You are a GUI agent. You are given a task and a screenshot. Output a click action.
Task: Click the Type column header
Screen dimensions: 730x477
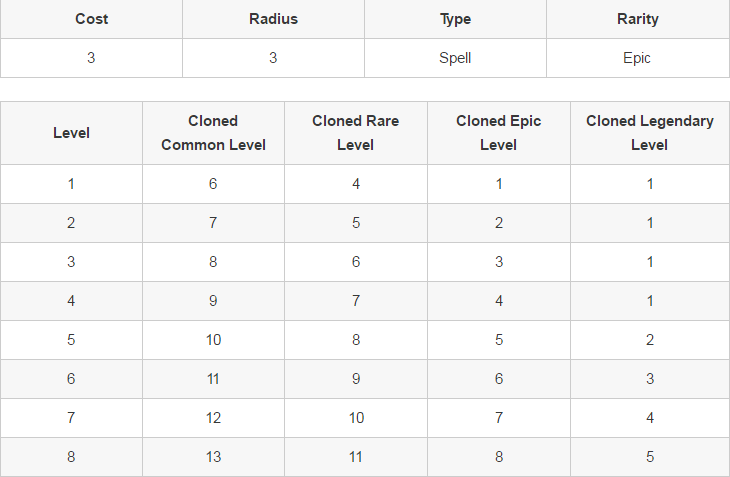tap(455, 19)
